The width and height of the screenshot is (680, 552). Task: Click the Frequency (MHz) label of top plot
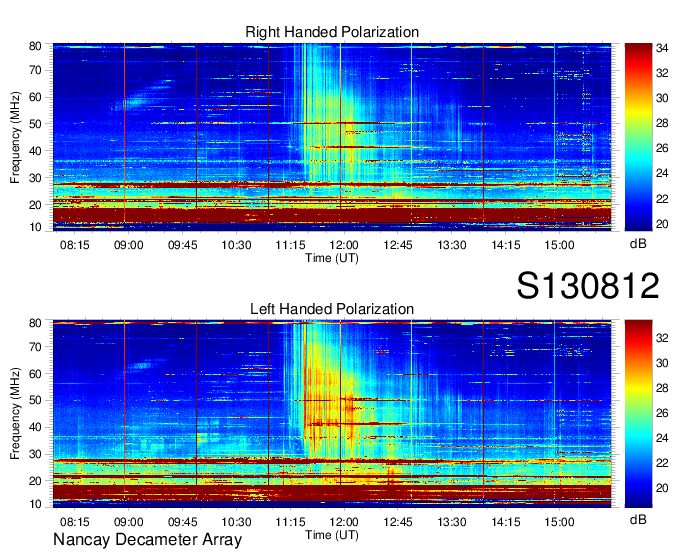point(15,137)
